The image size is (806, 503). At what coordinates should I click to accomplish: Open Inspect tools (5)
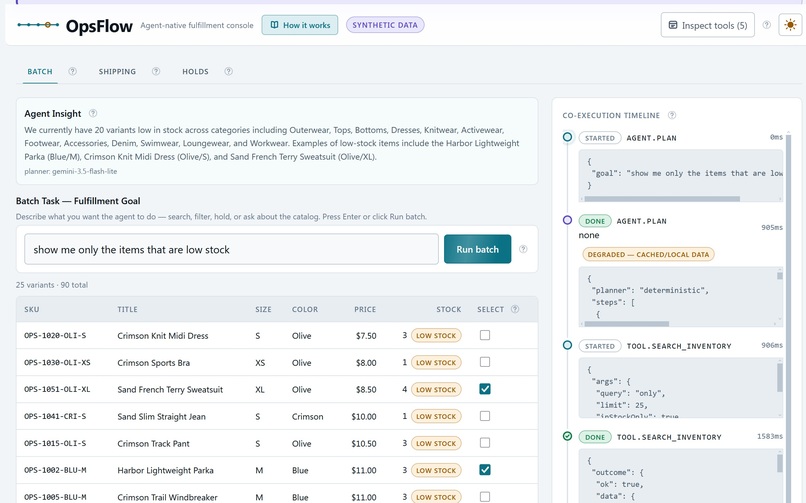pyautogui.click(x=708, y=25)
